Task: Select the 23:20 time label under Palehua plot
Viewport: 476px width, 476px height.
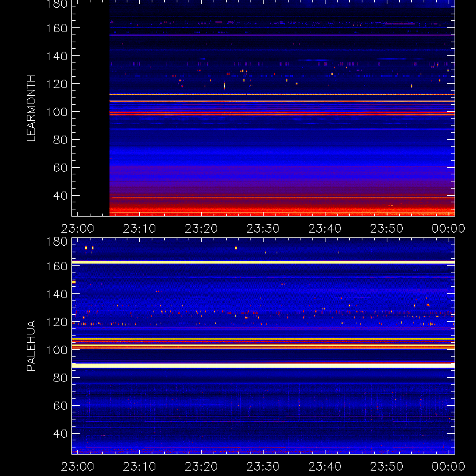Action: coord(201,466)
